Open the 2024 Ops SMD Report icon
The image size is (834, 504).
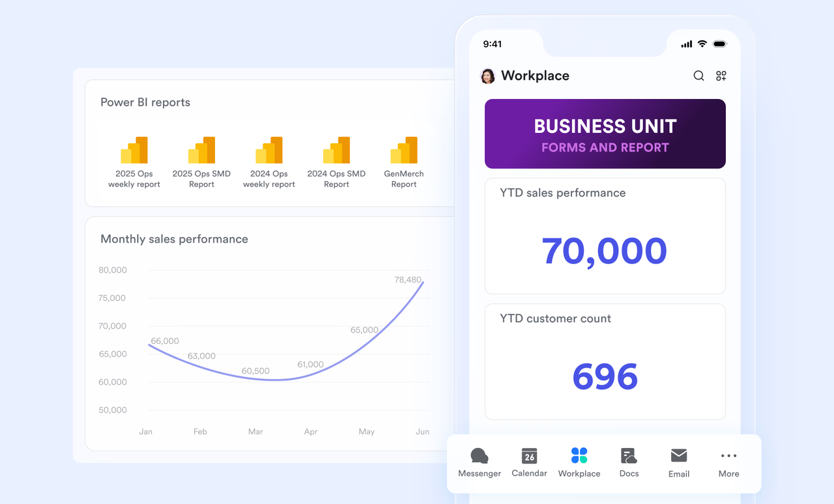click(336, 150)
